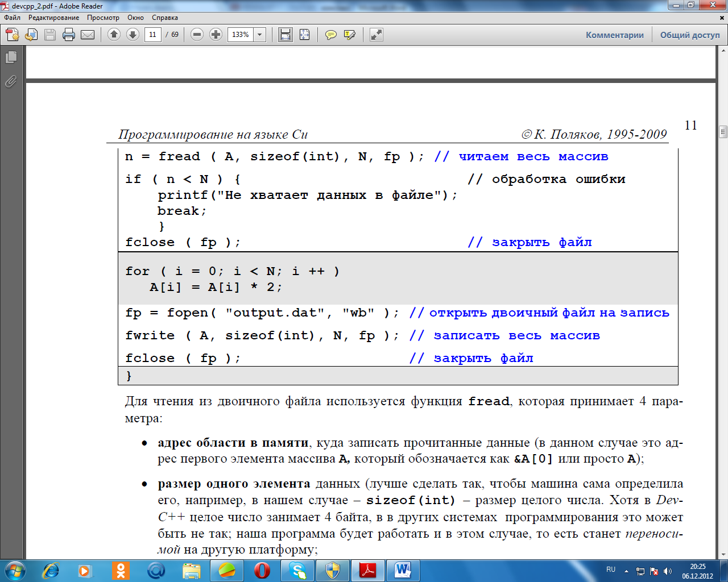Click the Create PDF online icon
Screen dimensions: 728x582
click(x=13, y=35)
